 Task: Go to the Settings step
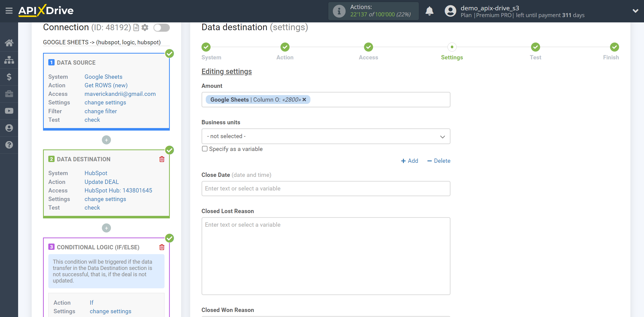coord(452,47)
